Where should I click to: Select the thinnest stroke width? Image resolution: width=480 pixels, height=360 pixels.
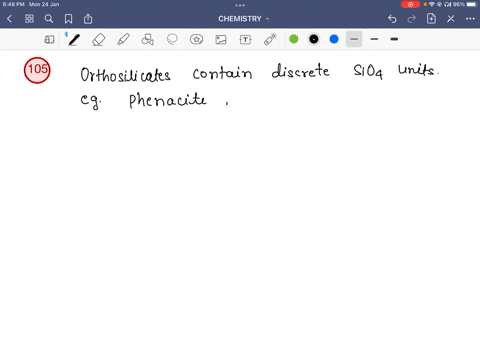click(354, 39)
